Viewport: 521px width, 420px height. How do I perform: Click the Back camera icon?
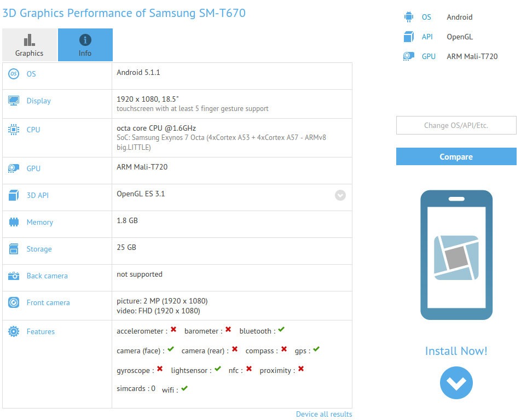(x=14, y=276)
